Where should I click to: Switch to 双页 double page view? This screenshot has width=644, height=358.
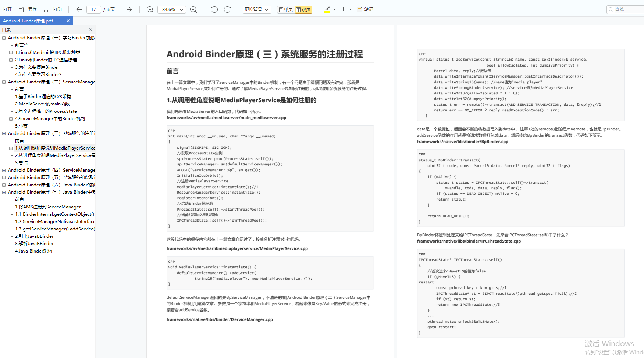pos(303,10)
